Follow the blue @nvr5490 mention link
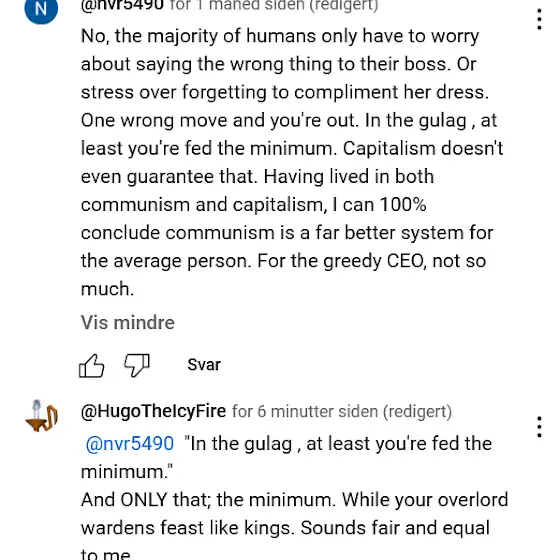Screen dimensions: 560x560 [x=130, y=444]
